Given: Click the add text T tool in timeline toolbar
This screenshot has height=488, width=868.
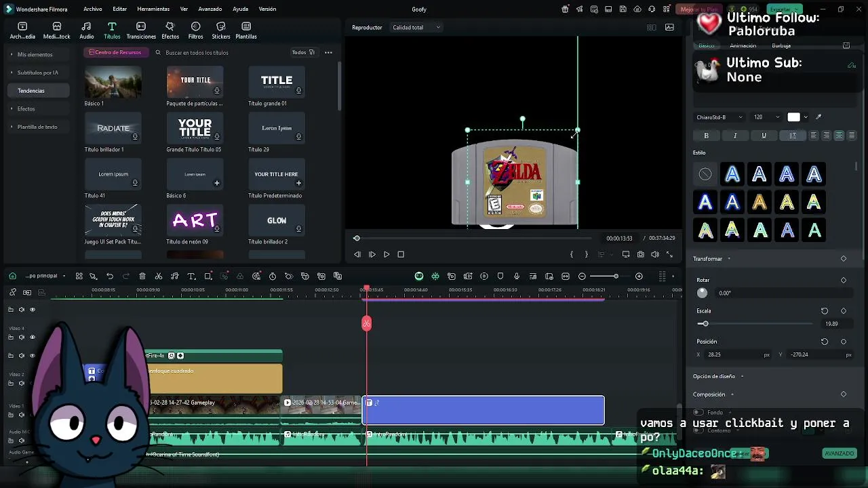Looking at the screenshot, I should coord(191,276).
